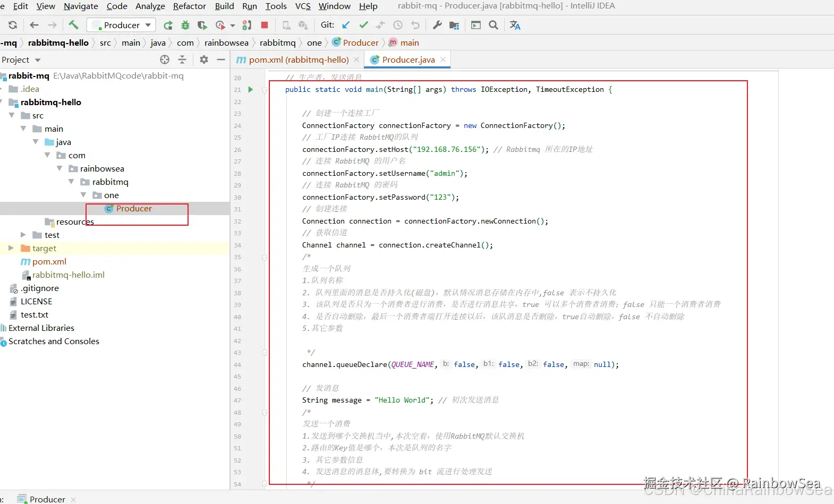Open the Refactor menu
The image size is (834, 504).
point(190,6)
